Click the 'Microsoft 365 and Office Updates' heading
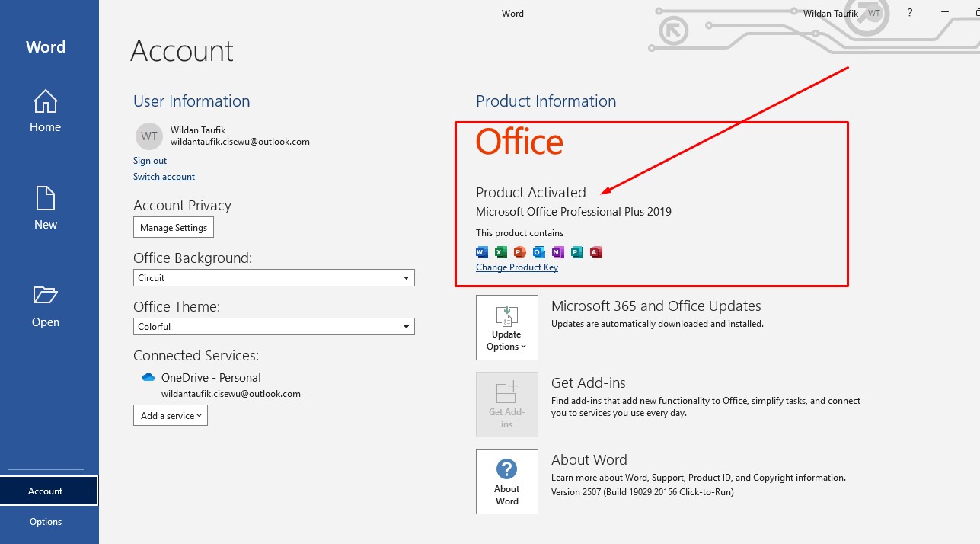Viewport: 980px width, 544px height. [x=656, y=306]
